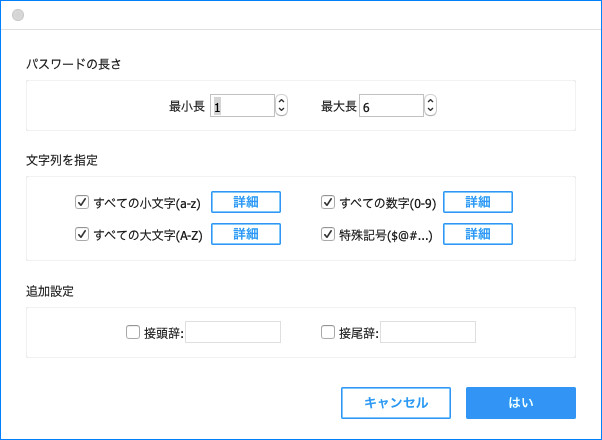Enable the 接頭辞 prefix checkbox

pos(133,332)
